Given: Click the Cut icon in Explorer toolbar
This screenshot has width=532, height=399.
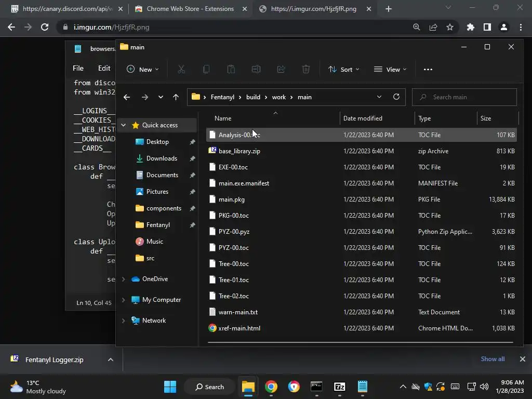Looking at the screenshot, I should click(x=181, y=69).
